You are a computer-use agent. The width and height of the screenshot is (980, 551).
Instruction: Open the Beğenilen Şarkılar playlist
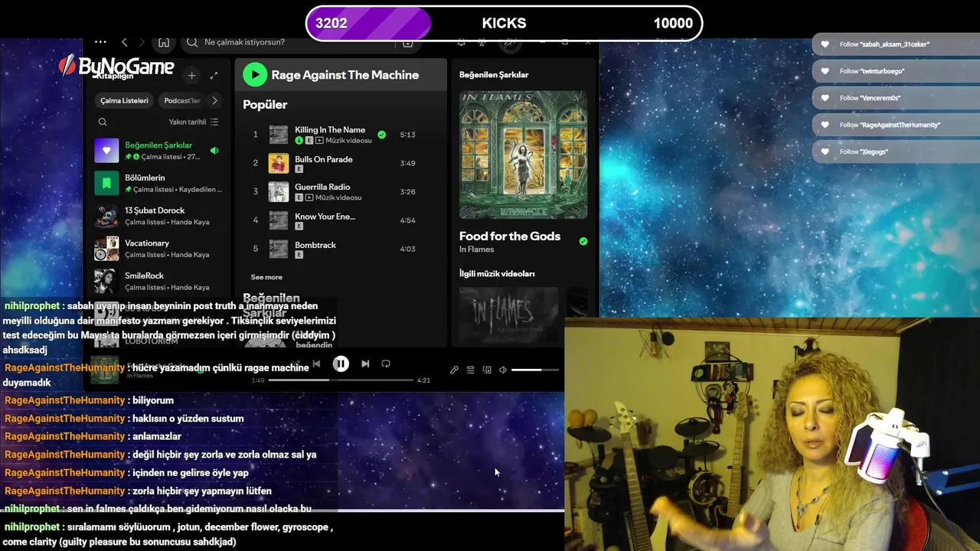pos(157,151)
